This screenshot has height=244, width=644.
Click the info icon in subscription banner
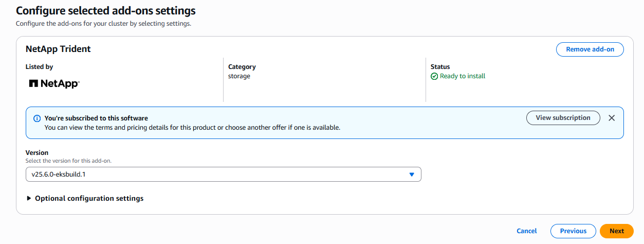(37, 118)
